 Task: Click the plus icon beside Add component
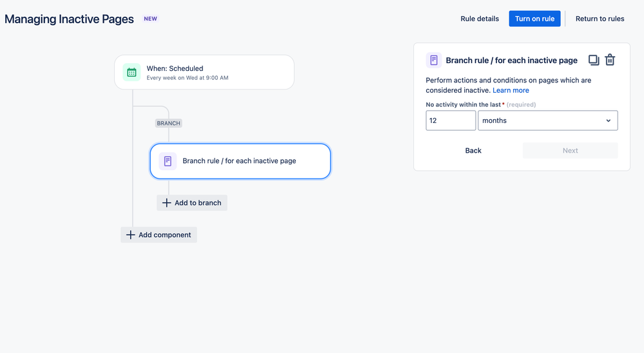(130, 234)
